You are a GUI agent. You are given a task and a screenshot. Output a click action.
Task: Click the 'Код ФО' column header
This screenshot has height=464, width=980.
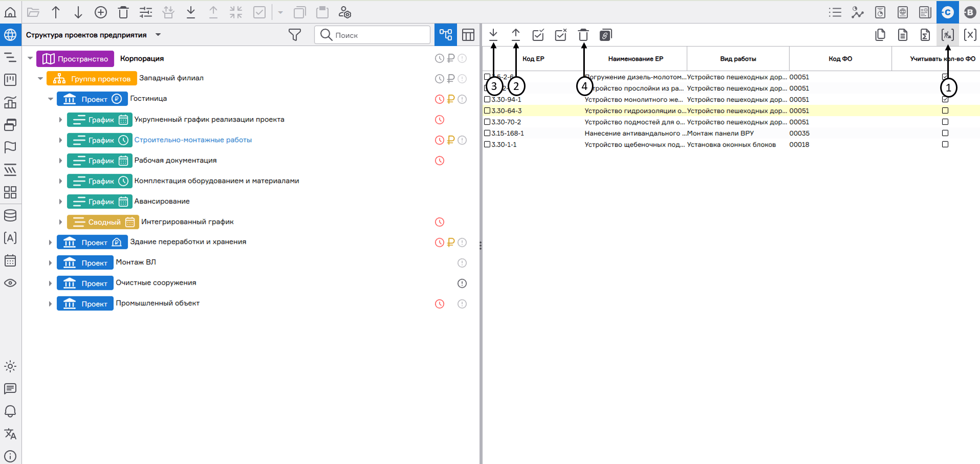click(840, 59)
